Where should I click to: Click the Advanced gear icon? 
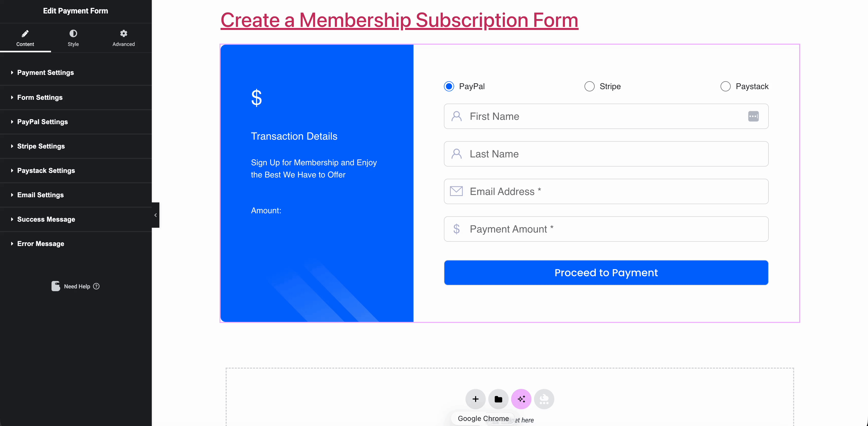[123, 33]
